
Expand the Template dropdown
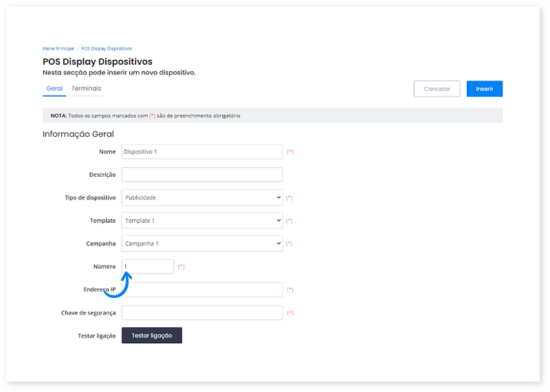202,220
